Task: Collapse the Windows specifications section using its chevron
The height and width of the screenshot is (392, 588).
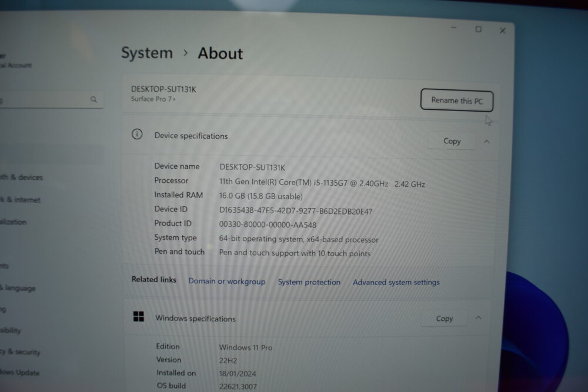Action: tap(478, 318)
